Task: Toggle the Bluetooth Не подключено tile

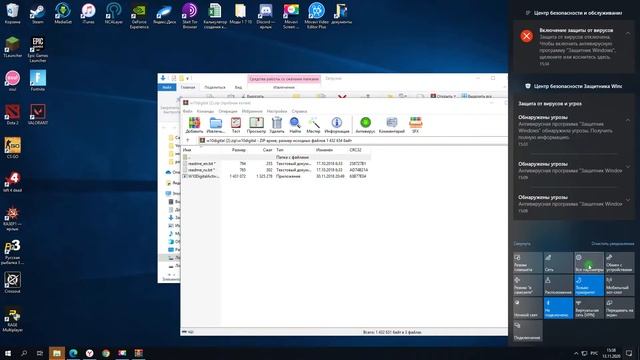Action: click(x=558, y=308)
